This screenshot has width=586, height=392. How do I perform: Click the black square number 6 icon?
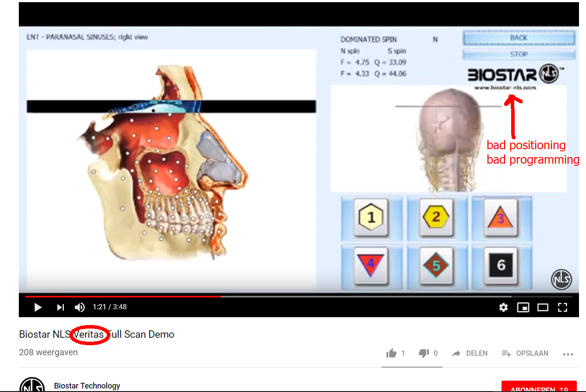point(501,265)
